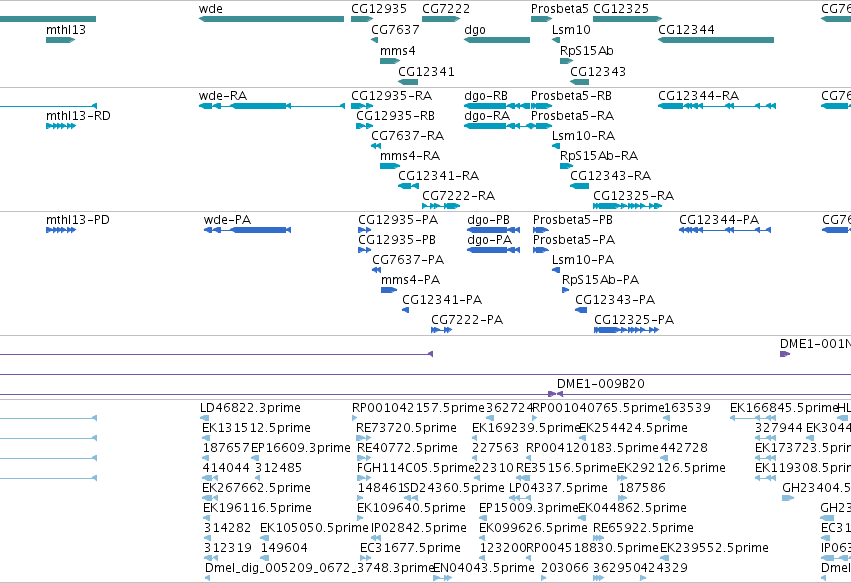
Task: Click the EK196116.5prime EST label
Action: (257, 508)
